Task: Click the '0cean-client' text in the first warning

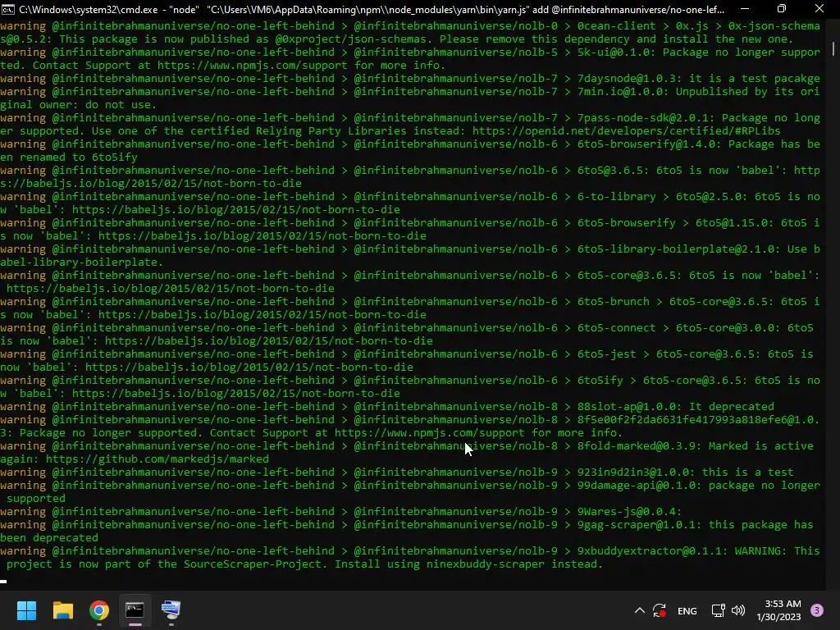Action: 616,25
